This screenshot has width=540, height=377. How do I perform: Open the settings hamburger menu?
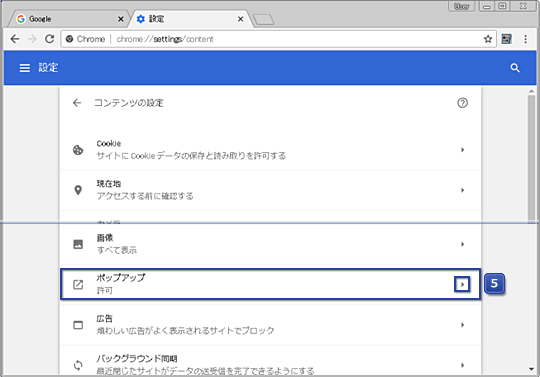coord(24,68)
